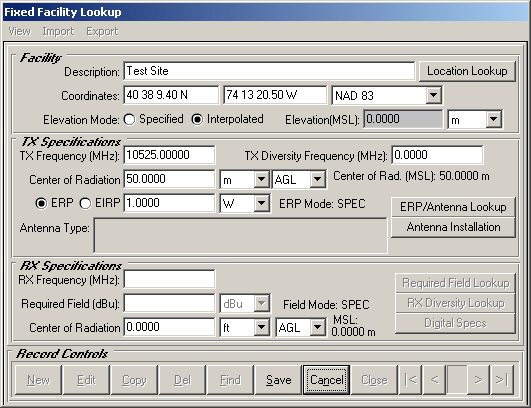This screenshot has width=531, height=408.
Task: Select the EIRP radio button
Action: [x=85, y=203]
